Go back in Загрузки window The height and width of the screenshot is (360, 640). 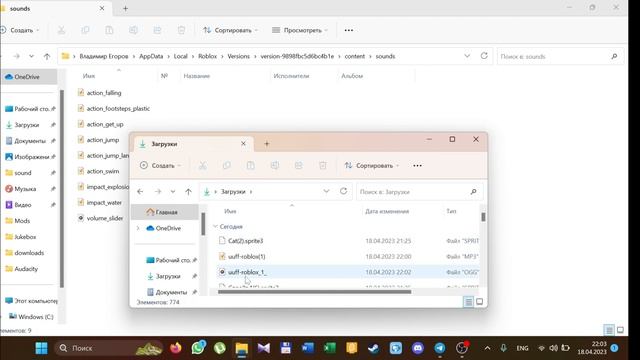(140, 191)
